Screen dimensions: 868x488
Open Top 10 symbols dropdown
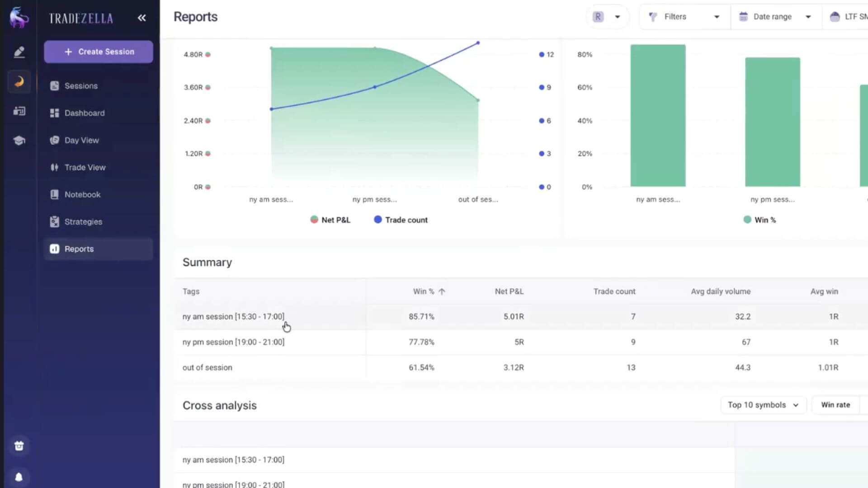click(x=763, y=405)
